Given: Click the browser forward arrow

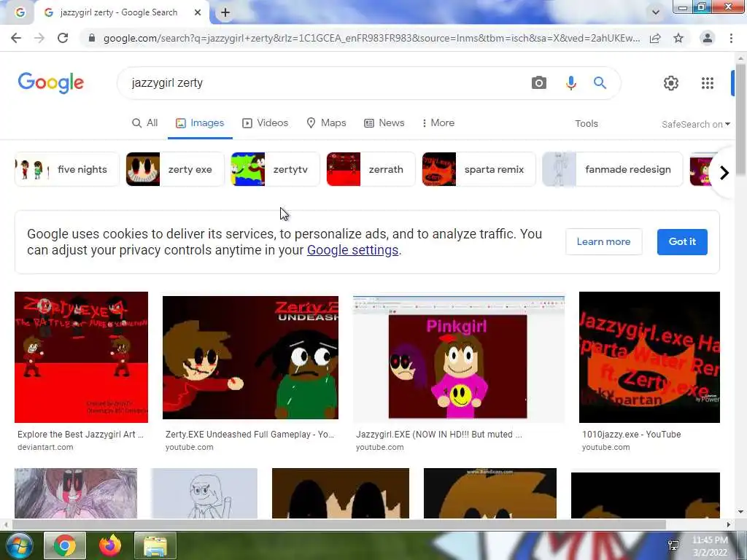Looking at the screenshot, I should pyautogui.click(x=39, y=38).
